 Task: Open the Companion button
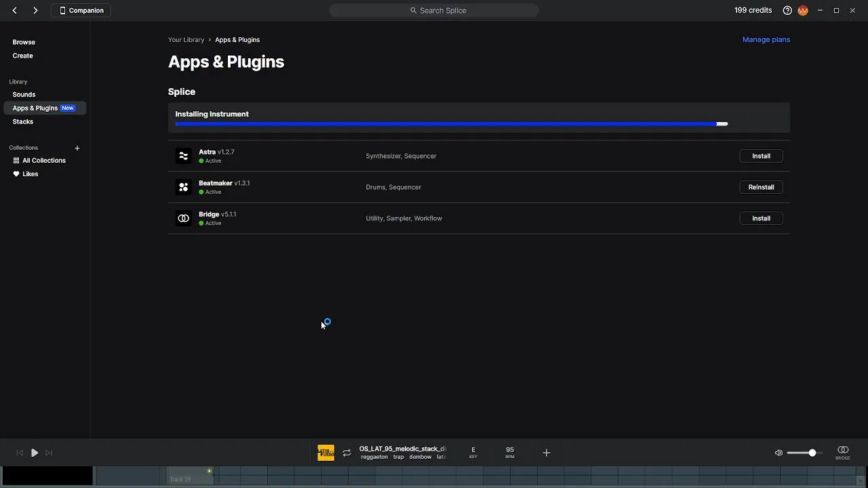click(x=81, y=10)
